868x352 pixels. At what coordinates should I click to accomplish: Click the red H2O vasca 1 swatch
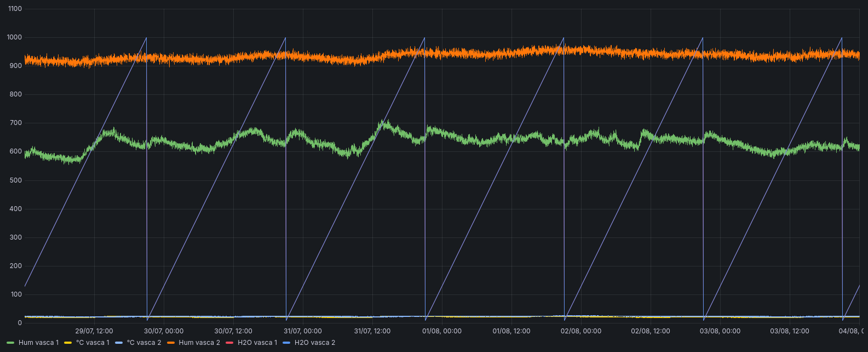(x=230, y=343)
